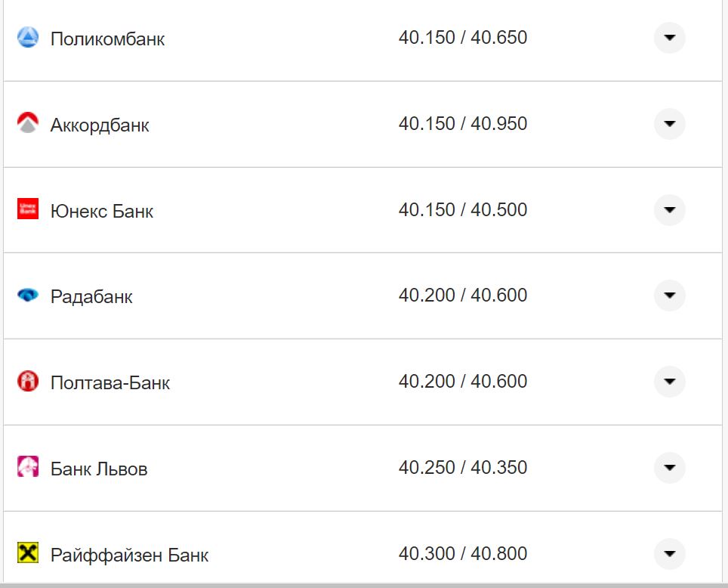Open the Поликомбанк bank name link
728x588 pixels.
[x=107, y=39]
